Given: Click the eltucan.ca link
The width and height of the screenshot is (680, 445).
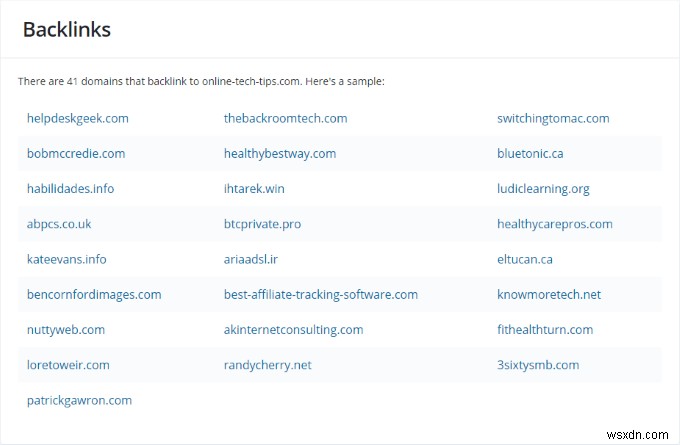Looking at the screenshot, I should click(525, 259).
